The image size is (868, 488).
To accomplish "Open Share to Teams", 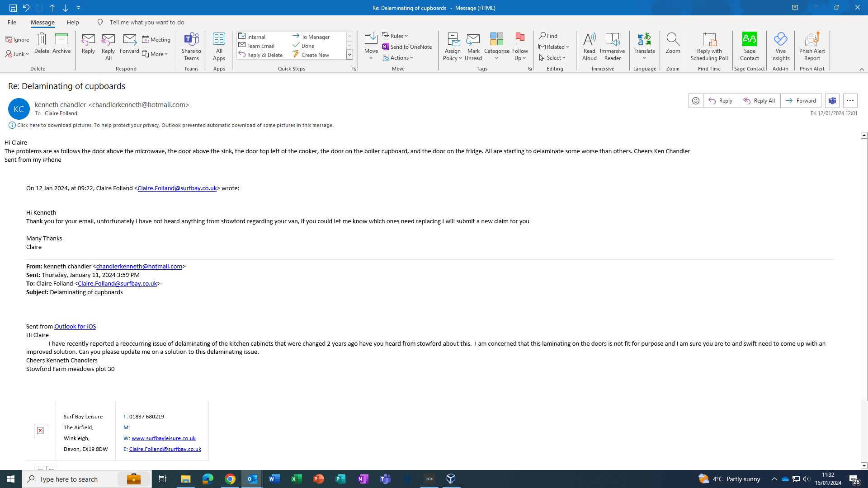I will point(191,46).
